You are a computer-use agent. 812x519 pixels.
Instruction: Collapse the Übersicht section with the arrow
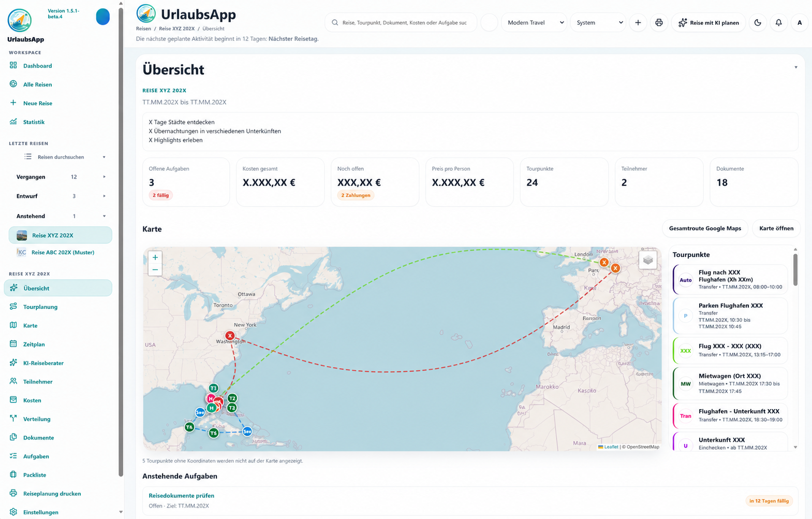(796, 67)
